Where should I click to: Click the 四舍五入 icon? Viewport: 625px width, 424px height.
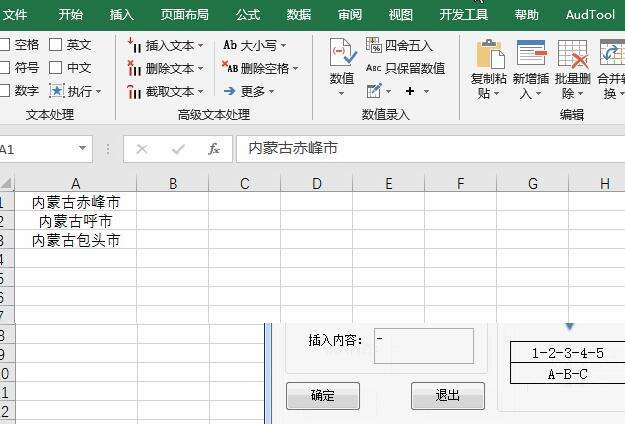(x=374, y=45)
